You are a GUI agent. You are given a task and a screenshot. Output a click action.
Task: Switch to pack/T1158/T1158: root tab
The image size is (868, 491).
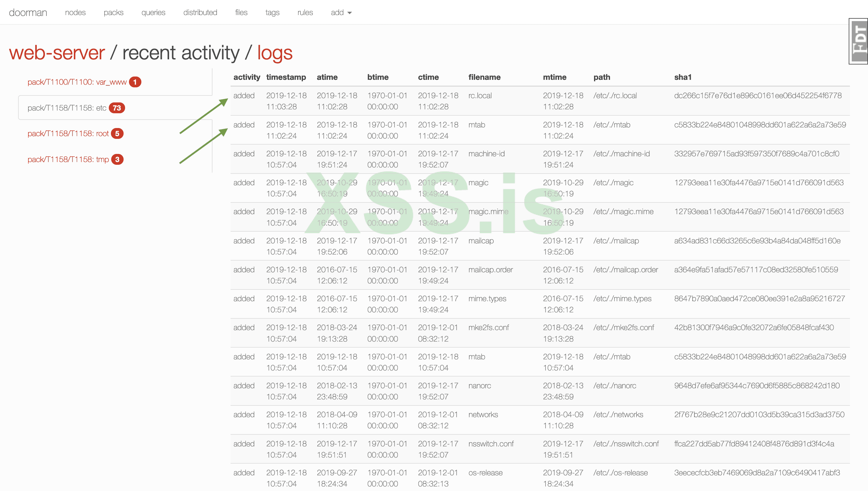tap(68, 133)
